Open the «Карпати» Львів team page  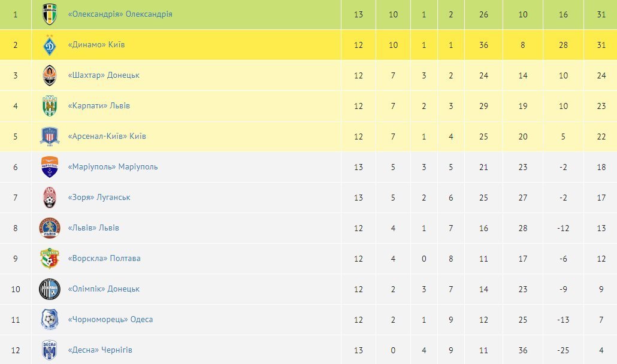tap(99, 106)
